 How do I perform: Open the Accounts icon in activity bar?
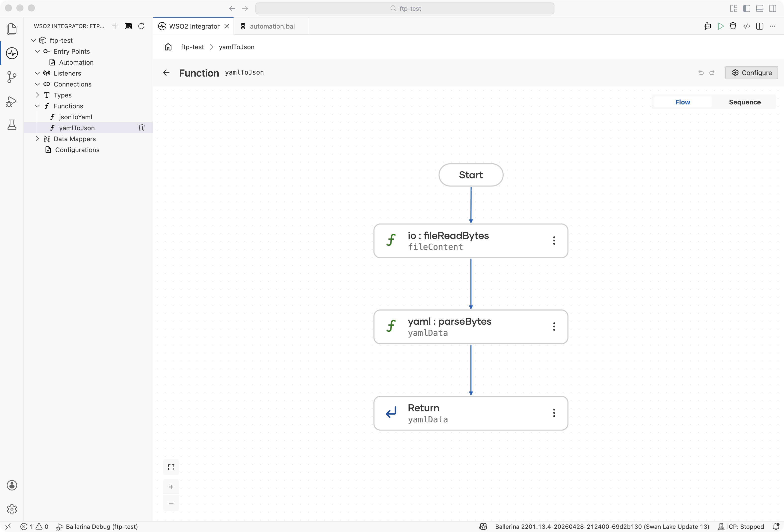tap(12, 485)
